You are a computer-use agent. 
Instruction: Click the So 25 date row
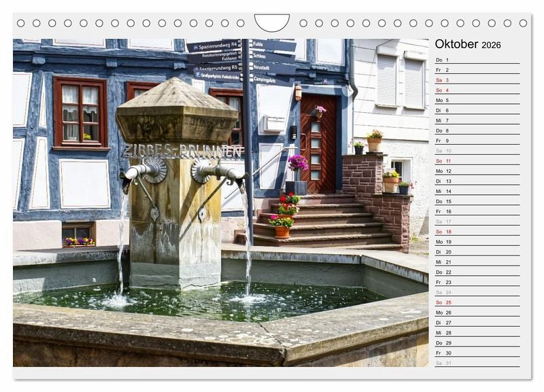(477, 302)
